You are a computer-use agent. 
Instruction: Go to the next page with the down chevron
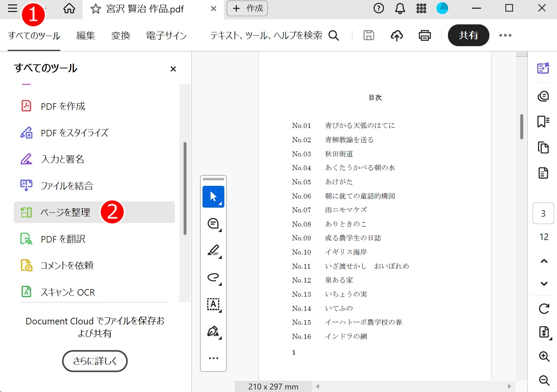coord(544,284)
